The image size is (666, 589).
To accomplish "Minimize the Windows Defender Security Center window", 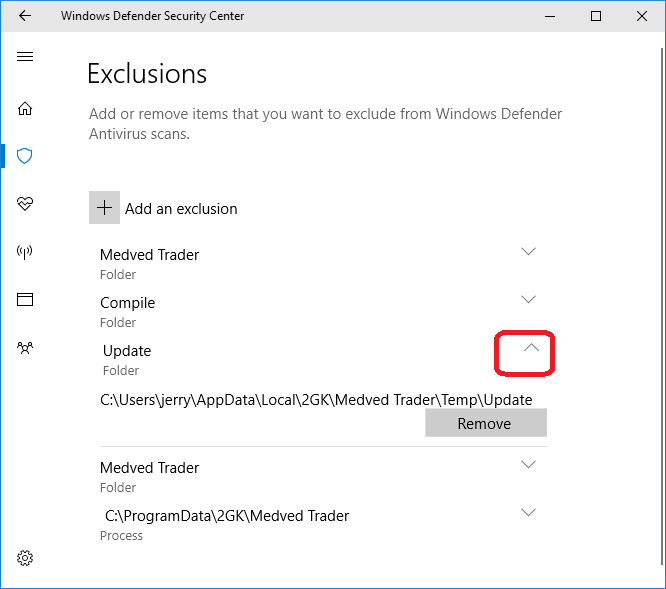I will click(550, 16).
